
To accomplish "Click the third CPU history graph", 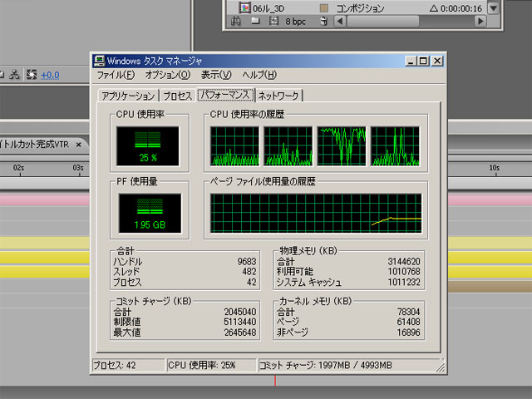I will pyautogui.click(x=342, y=146).
